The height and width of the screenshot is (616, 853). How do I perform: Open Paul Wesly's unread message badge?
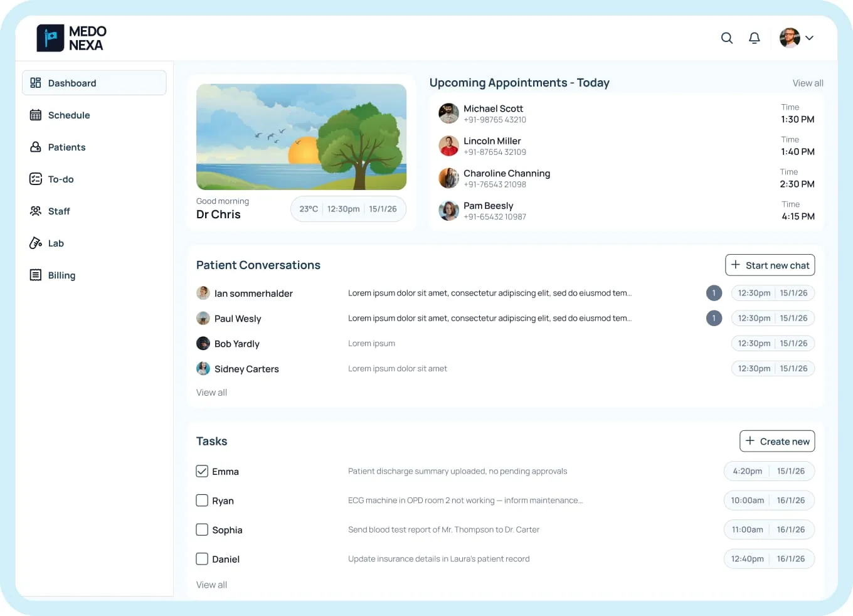[x=714, y=318]
